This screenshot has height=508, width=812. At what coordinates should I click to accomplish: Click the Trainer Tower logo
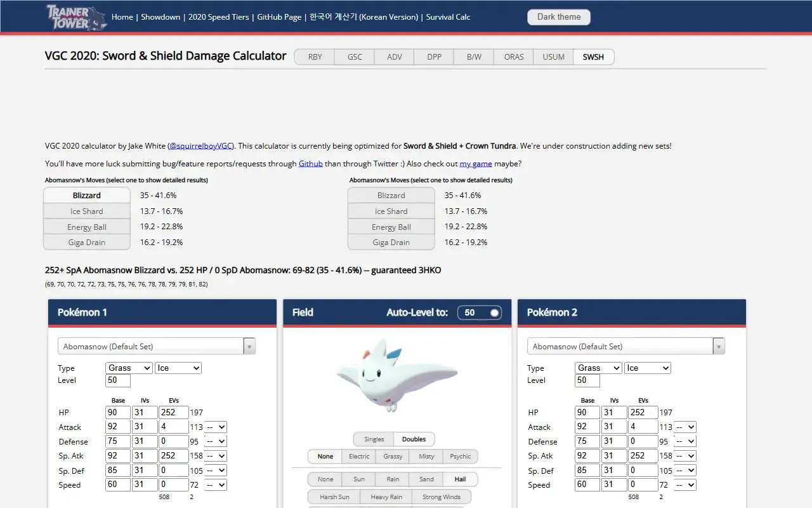coord(77,17)
